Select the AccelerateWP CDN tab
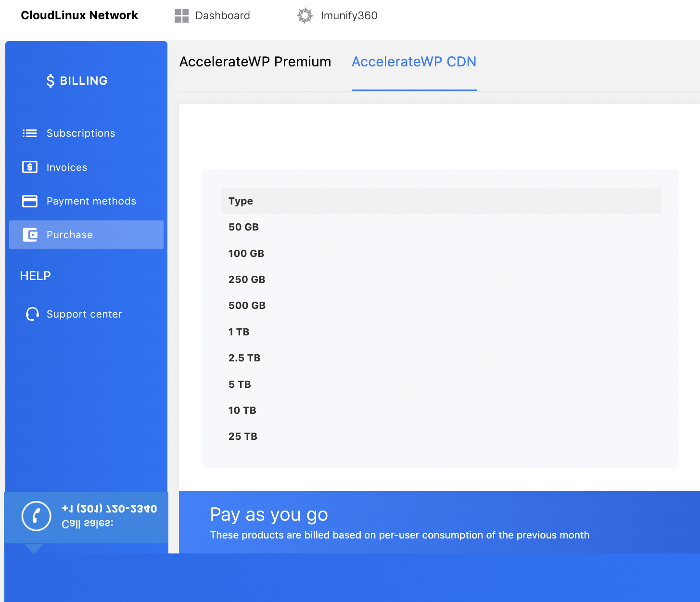This screenshot has width=700, height=602. tap(414, 62)
